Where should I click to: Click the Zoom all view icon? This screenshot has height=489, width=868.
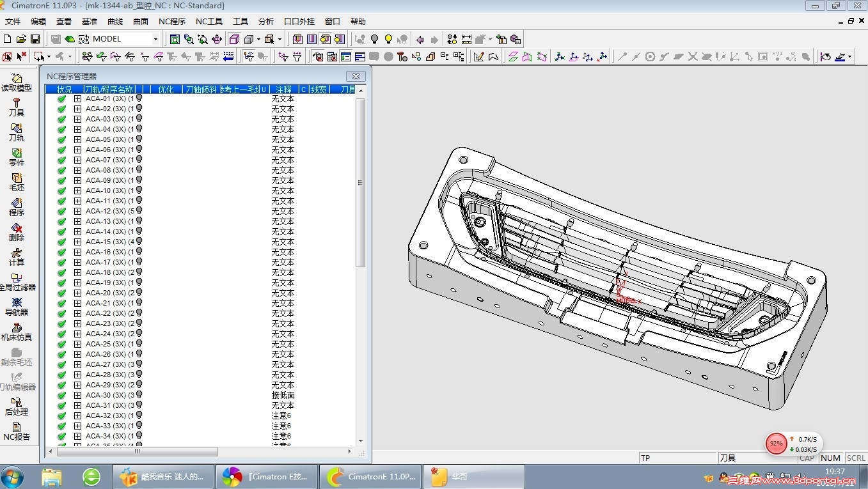pos(175,39)
